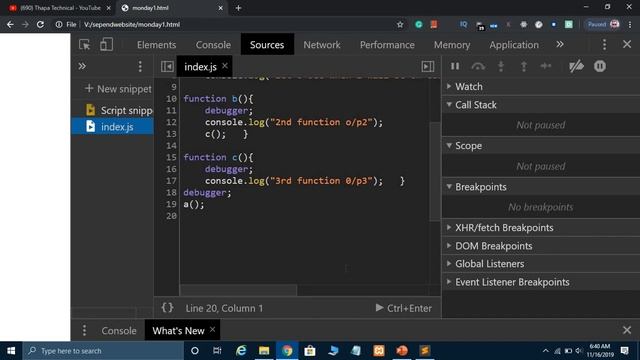Pause script execution button
Image resolution: width=640 pixels, height=360 pixels.
click(x=455, y=66)
